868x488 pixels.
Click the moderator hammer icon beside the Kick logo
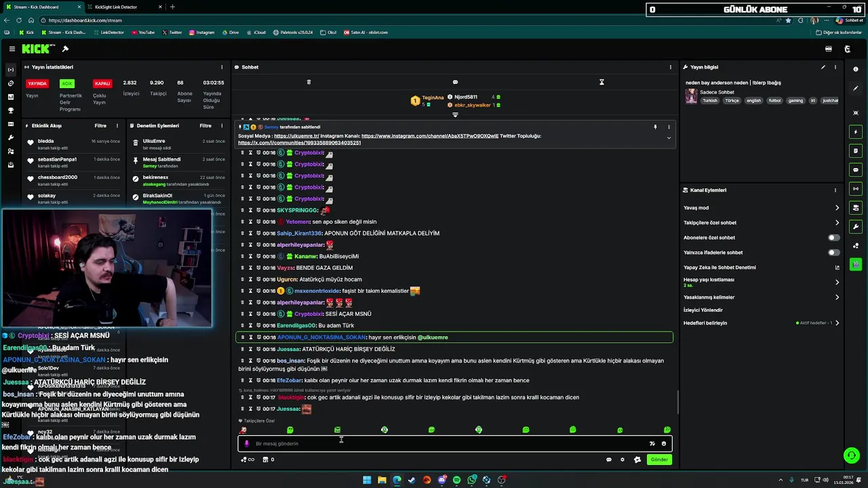coord(65,49)
